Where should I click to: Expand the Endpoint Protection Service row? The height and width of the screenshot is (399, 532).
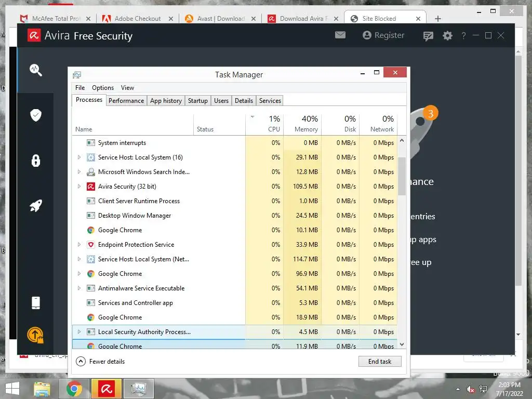(x=79, y=245)
